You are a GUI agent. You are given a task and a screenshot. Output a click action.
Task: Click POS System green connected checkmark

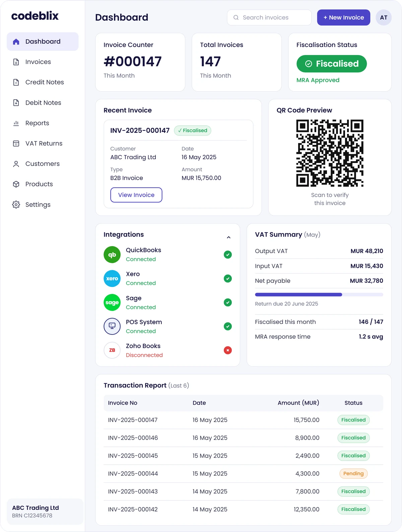[x=228, y=327]
